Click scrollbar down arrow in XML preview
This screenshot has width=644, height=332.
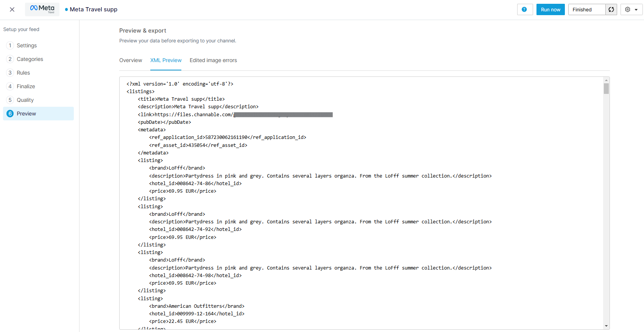coord(606,326)
